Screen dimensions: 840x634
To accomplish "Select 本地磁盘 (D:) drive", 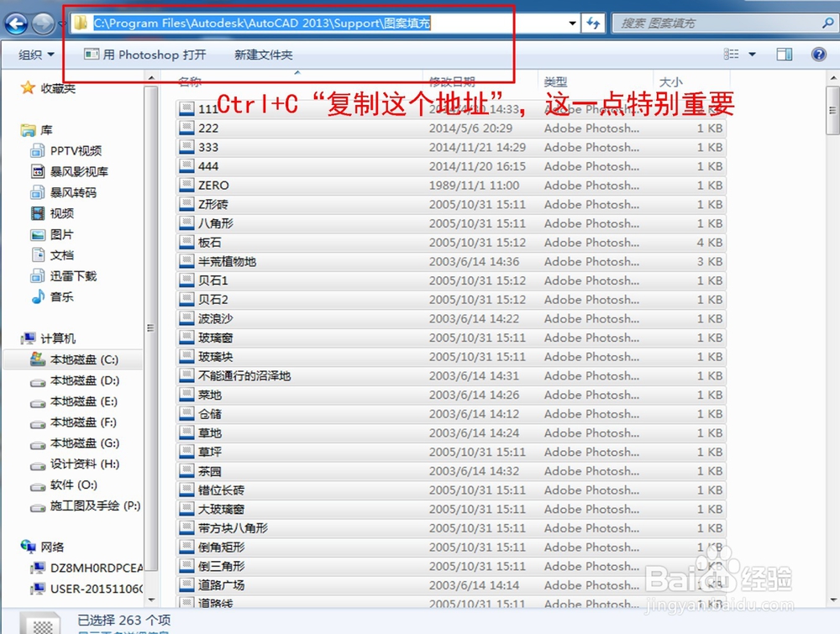I will click(x=75, y=380).
